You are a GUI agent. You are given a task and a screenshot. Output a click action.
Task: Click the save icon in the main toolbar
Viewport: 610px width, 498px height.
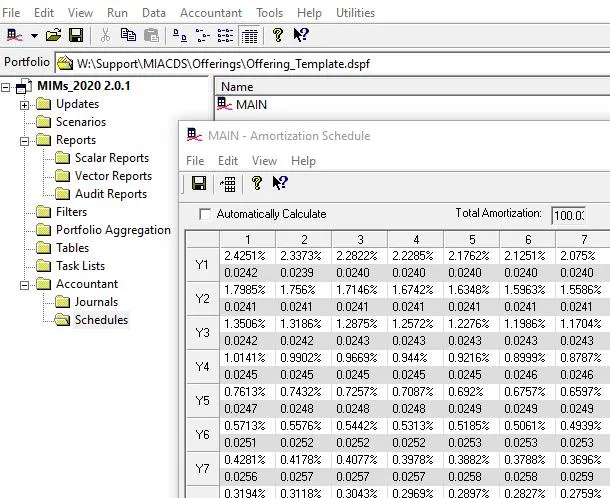point(75,35)
